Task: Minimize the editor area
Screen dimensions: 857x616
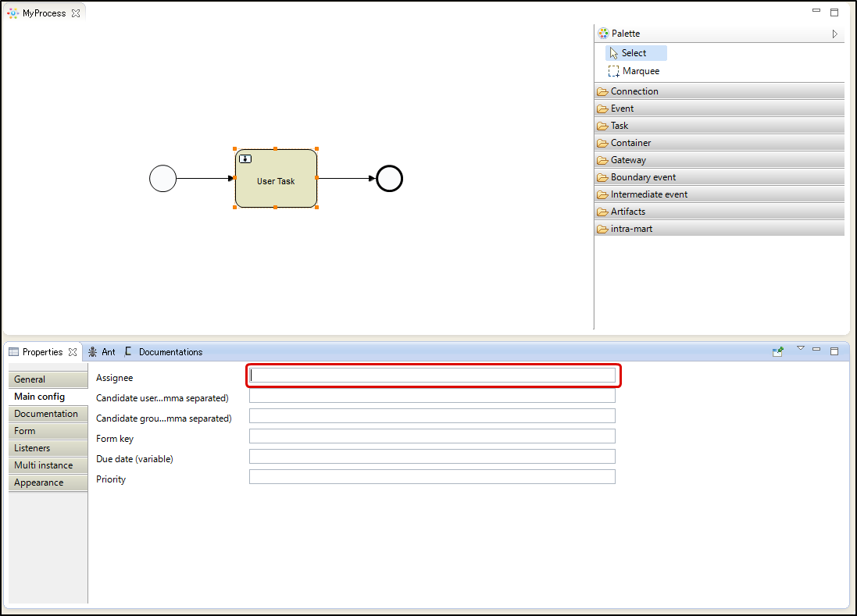Action: coord(816,10)
